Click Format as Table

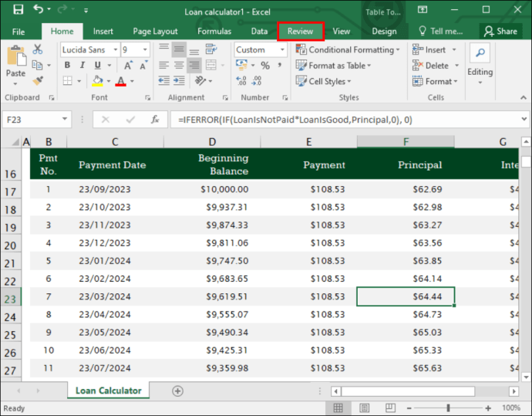pyautogui.click(x=334, y=66)
